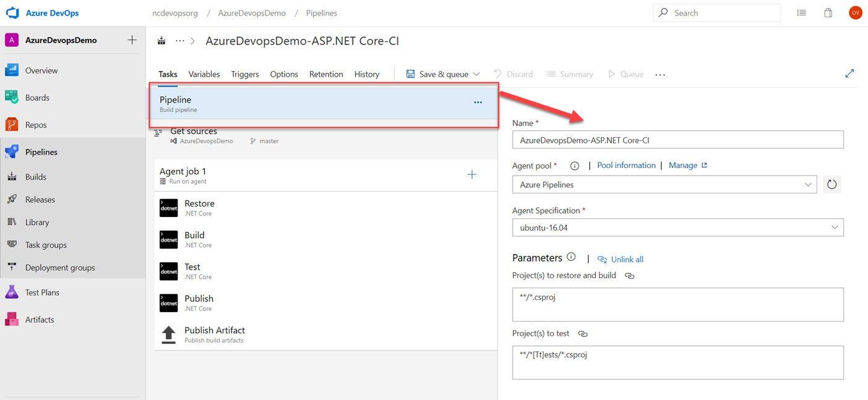Open the Overview sidebar icon
The height and width of the screenshot is (400, 868).
click(12, 70)
